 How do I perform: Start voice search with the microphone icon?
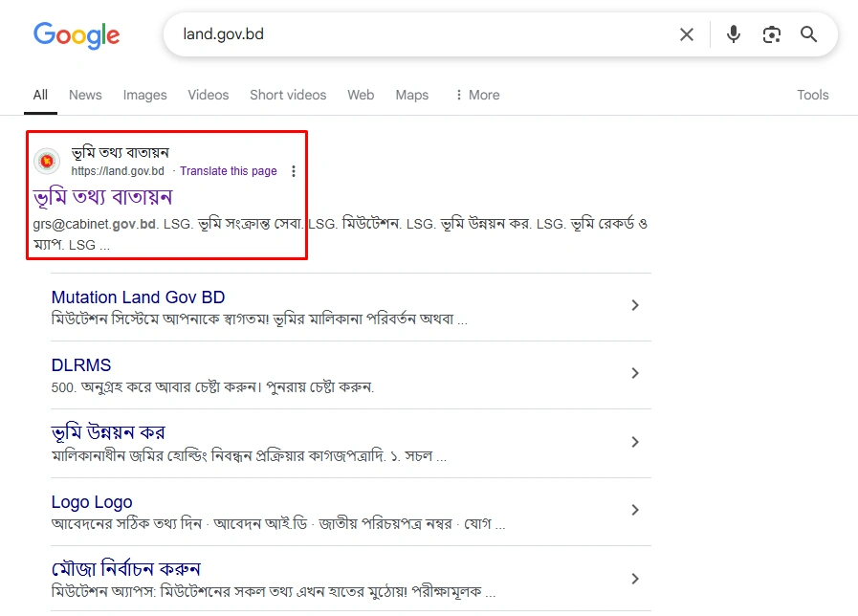734,34
